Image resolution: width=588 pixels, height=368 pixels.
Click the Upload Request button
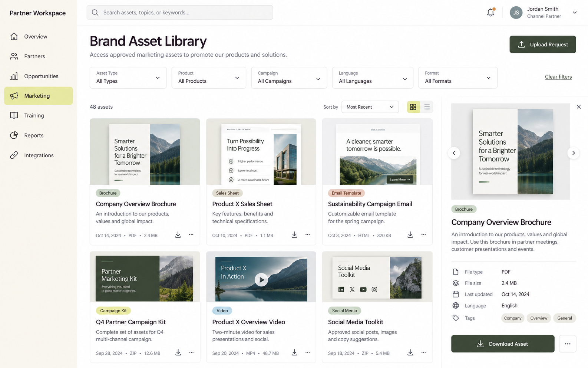pos(542,45)
